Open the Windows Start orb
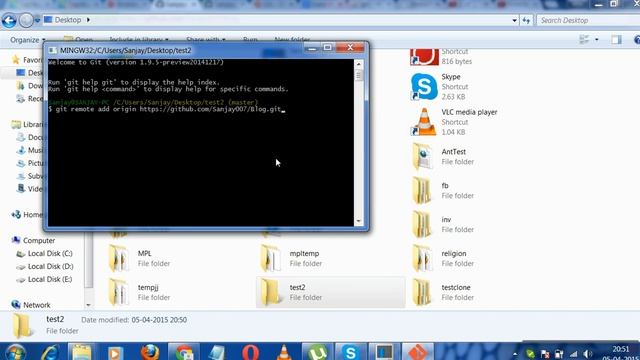The height and width of the screenshot is (360, 640). click(15, 352)
